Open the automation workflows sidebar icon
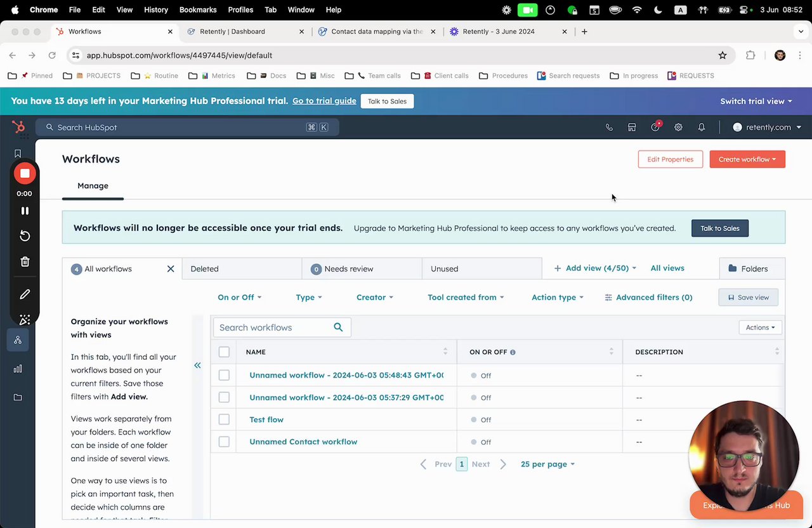Image resolution: width=812 pixels, height=528 pixels. [x=18, y=340]
